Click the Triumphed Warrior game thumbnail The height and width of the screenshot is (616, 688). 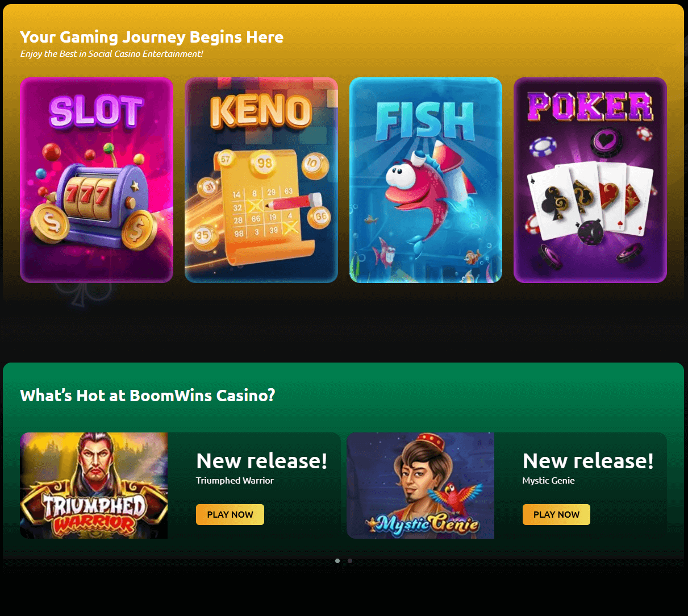tap(94, 486)
